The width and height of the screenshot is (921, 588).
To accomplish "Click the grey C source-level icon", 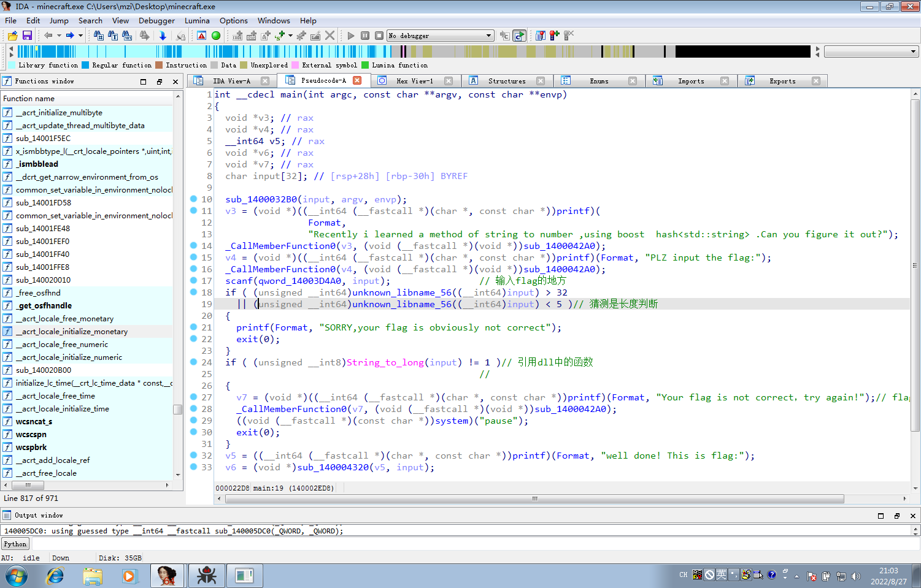I will 504,36.
